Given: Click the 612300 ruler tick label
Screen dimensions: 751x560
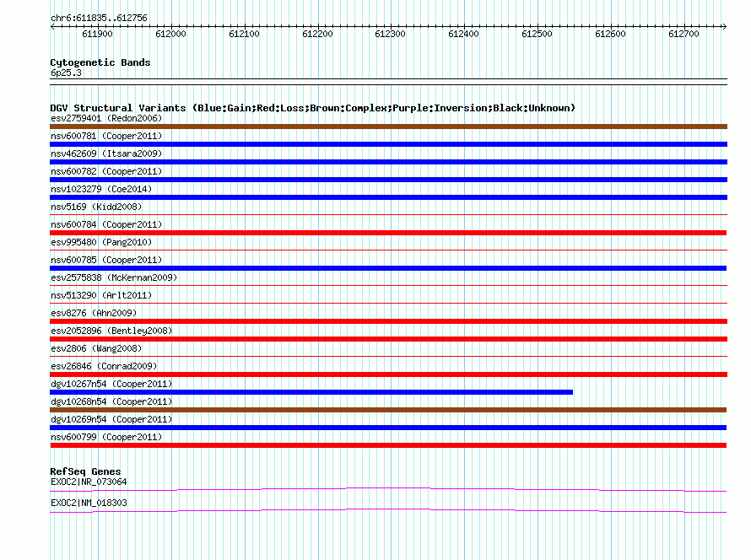Looking at the screenshot, I should click(x=390, y=34).
